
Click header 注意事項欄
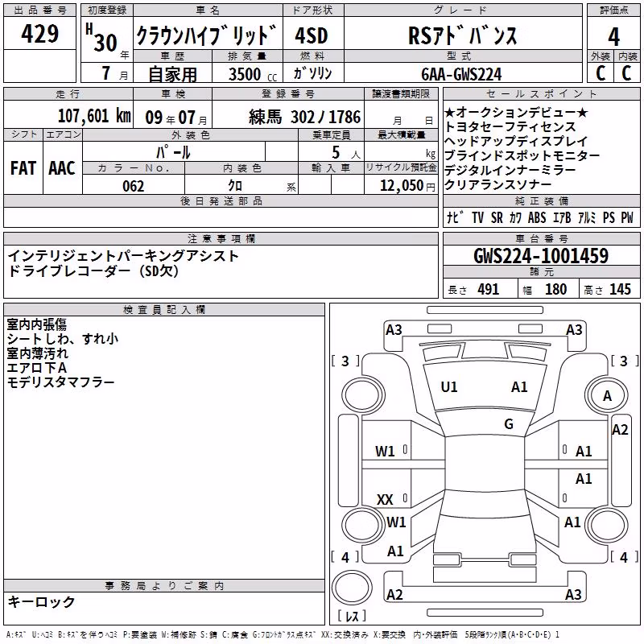221,239
